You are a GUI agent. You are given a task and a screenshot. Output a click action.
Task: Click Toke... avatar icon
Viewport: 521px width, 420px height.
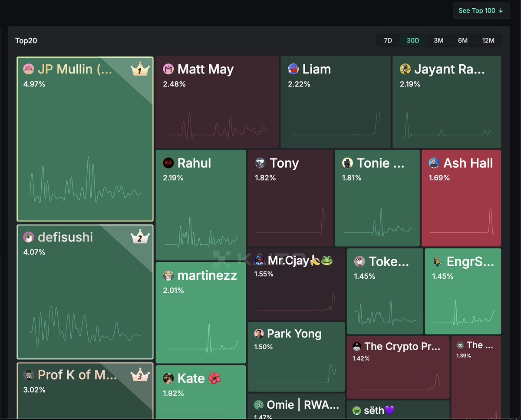point(359,261)
